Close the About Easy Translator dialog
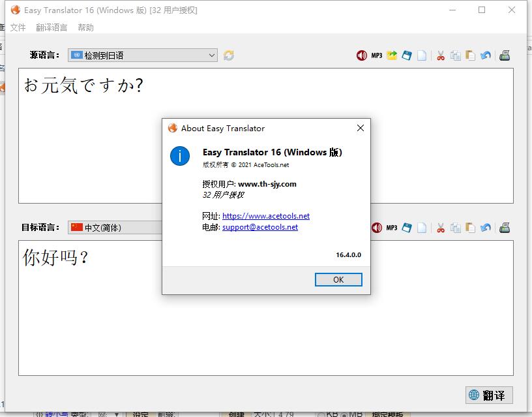Viewport: 532px width, 417px height. point(361,128)
